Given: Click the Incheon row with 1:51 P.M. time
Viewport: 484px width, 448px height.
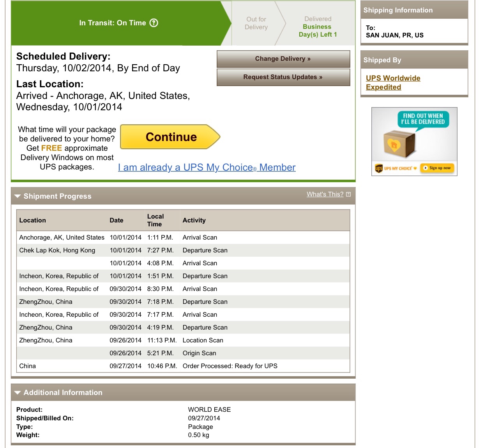Looking at the screenshot, I should pos(183,276).
